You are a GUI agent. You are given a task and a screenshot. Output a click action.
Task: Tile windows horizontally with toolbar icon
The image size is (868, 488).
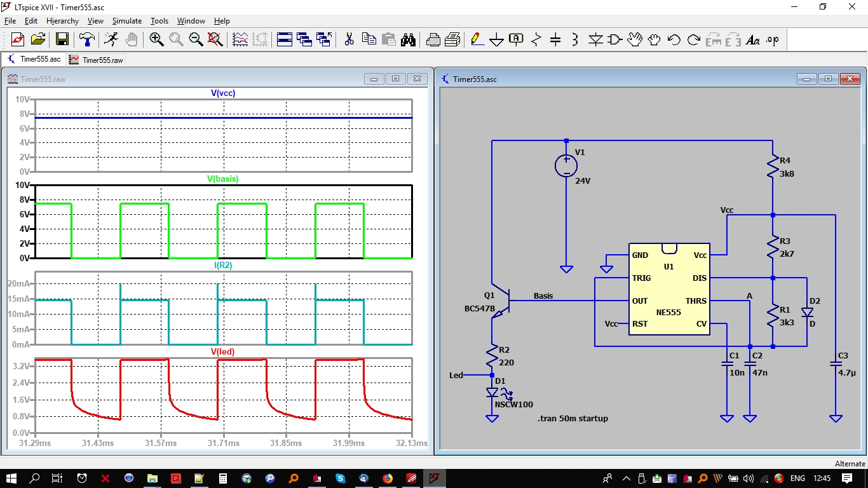(285, 39)
